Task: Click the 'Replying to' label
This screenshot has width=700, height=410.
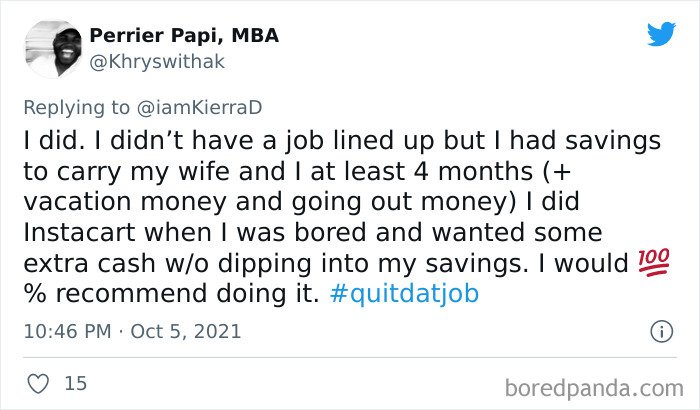Action: [x=76, y=108]
